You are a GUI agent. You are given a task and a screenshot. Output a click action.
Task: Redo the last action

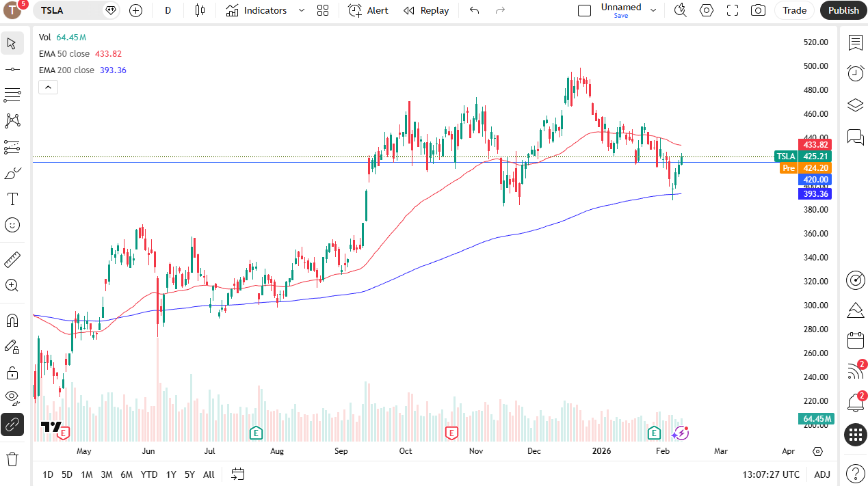pyautogui.click(x=500, y=10)
